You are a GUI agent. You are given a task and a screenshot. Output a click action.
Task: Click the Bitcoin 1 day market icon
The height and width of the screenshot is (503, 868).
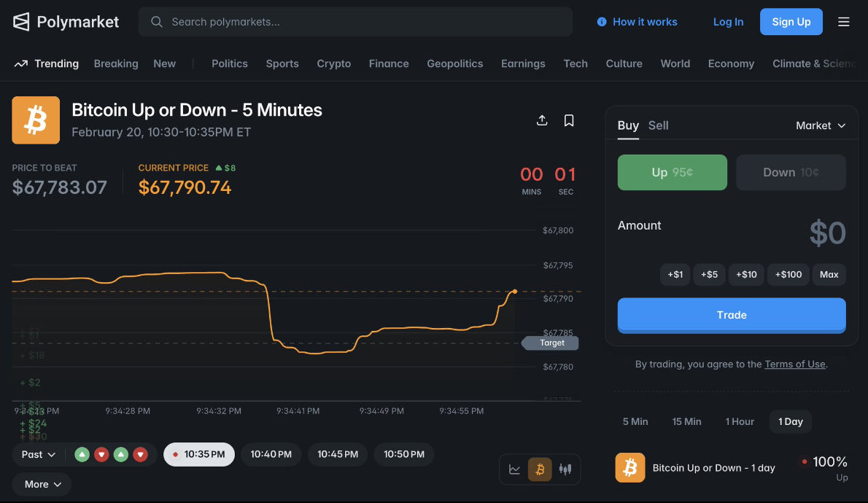click(x=630, y=467)
